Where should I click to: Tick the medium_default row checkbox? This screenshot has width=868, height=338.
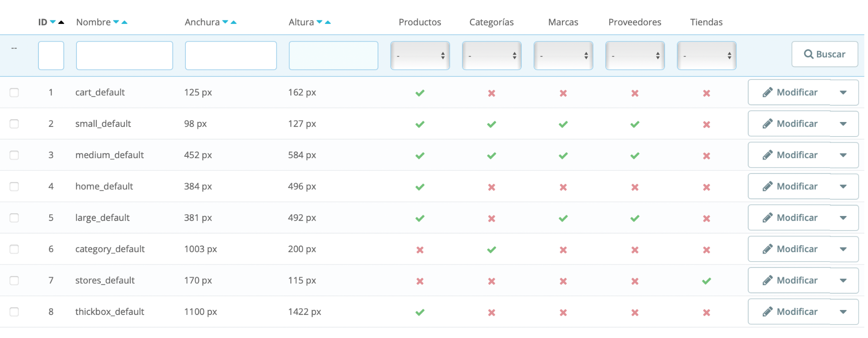[14, 155]
